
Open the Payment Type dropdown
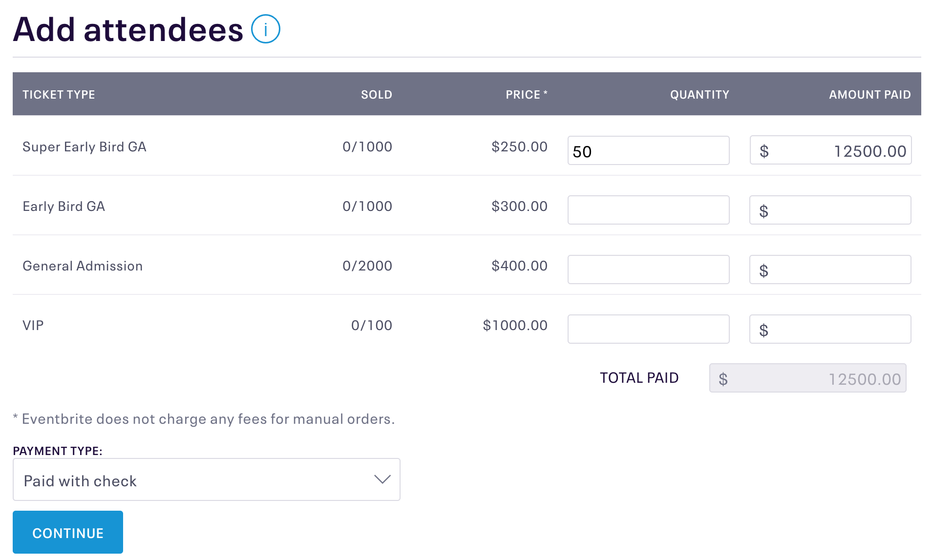[x=206, y=479]
